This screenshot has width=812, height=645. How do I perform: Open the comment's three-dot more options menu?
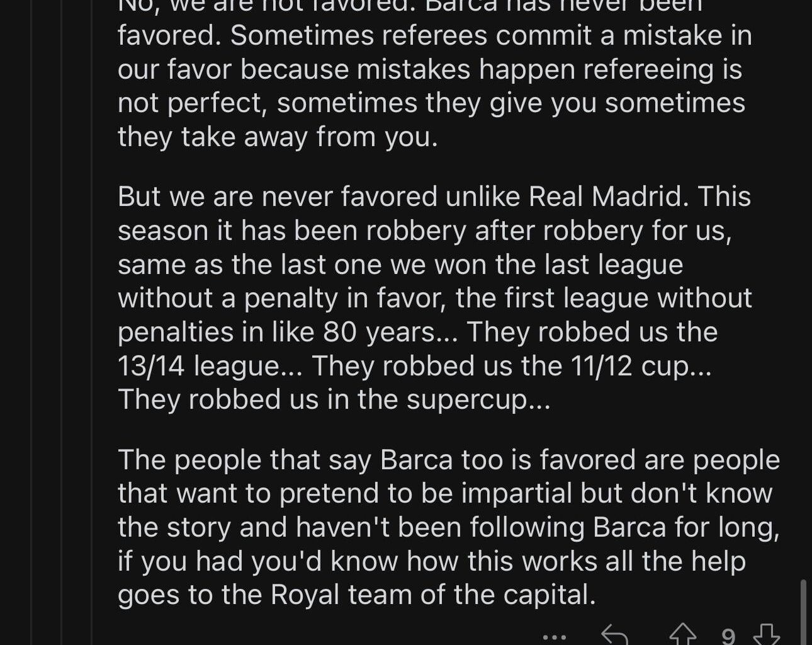(554, 637)
